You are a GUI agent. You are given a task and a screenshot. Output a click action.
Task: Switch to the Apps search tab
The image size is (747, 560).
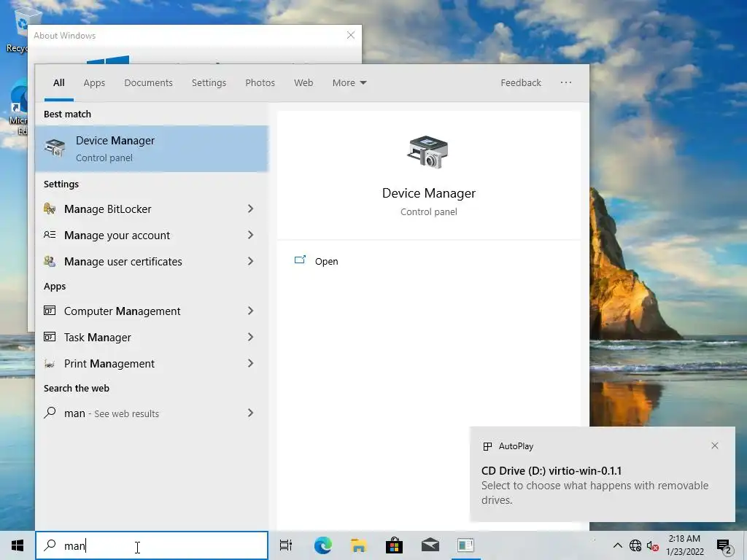click(94, 83)
